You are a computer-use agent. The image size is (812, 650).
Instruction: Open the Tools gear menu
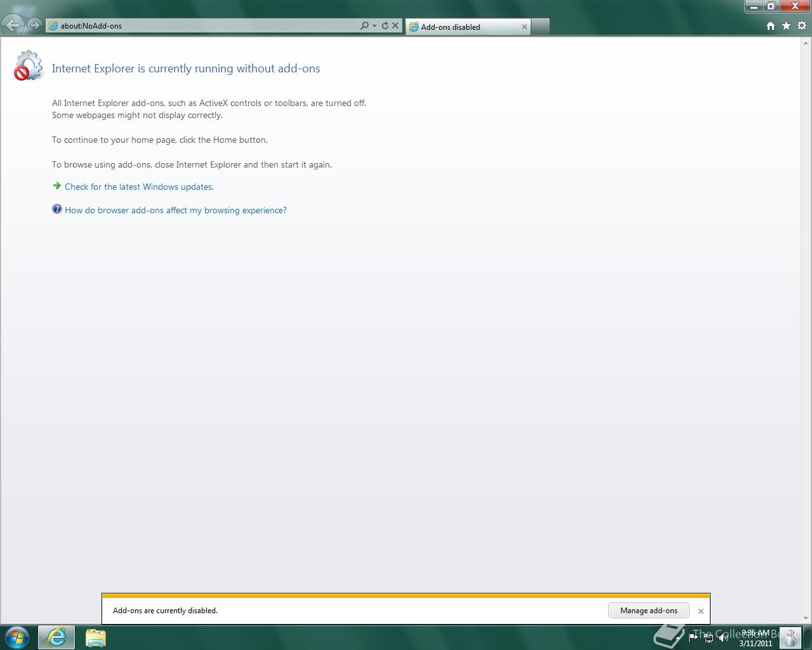(x=802, y=26)
